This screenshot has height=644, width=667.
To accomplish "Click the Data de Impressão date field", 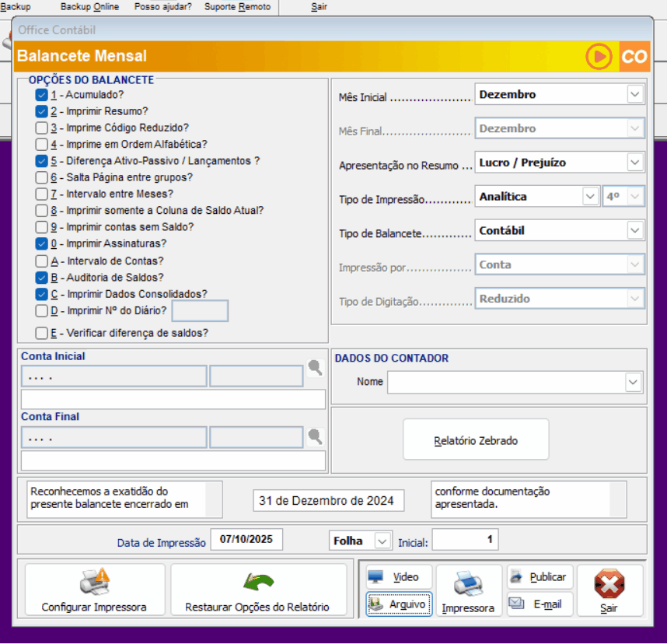I will [247, 540].
